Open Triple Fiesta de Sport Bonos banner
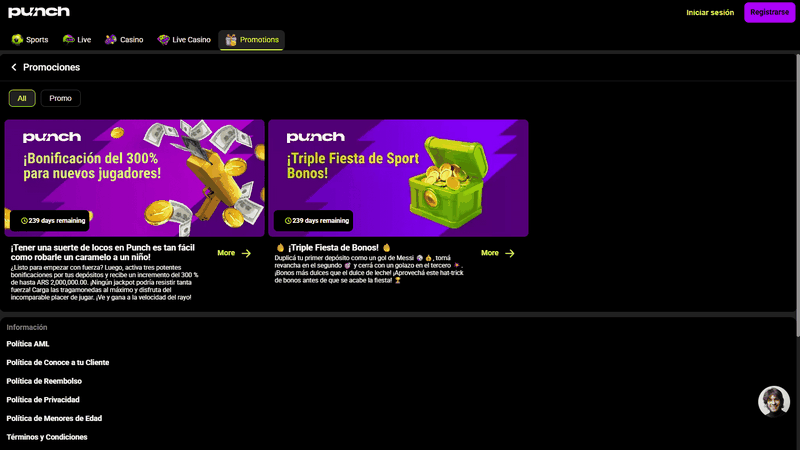The height and width of the screenshot is (450, 800). [x=398, y=177]
